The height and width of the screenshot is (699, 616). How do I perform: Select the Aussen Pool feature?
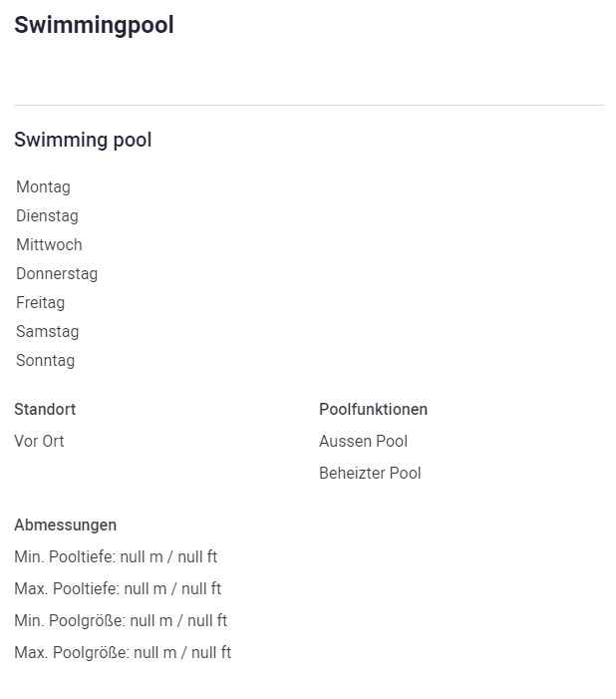(363, 442)
